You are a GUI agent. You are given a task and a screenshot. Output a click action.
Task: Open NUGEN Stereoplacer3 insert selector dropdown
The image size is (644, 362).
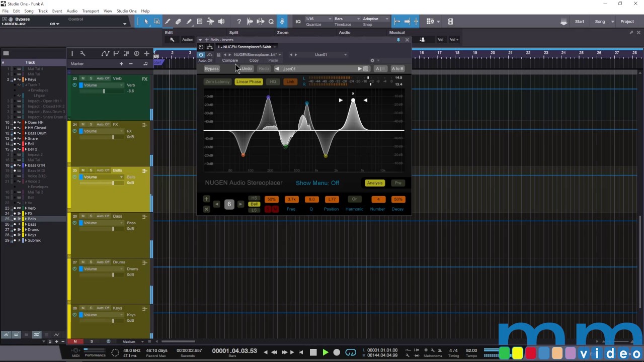click(247, 47)
